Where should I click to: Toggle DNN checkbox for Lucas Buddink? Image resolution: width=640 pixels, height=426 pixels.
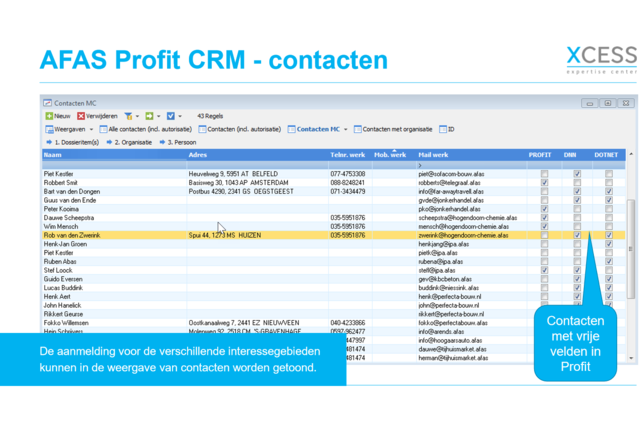[577, 288]
